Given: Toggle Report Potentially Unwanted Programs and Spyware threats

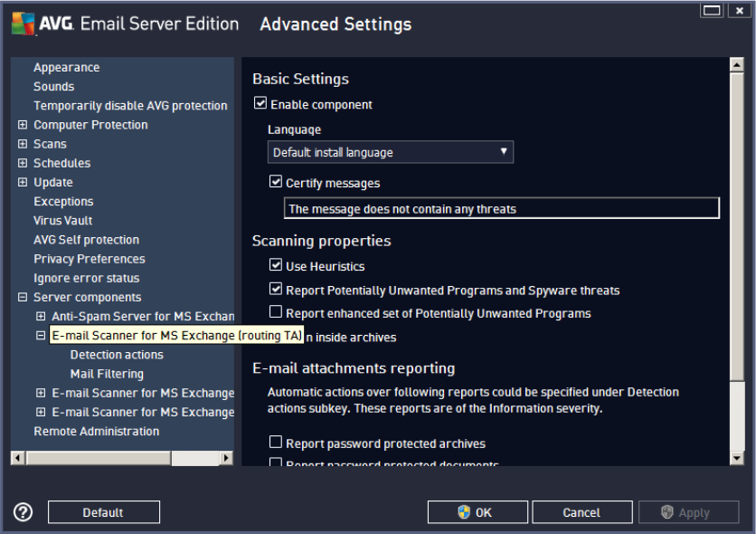Looking at the screenshot, I should 275,289.
